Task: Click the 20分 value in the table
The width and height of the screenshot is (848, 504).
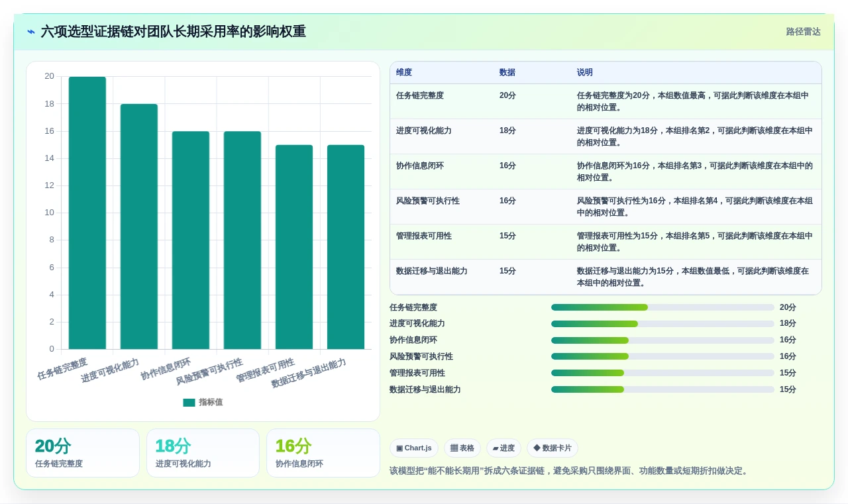Action: 507,95
